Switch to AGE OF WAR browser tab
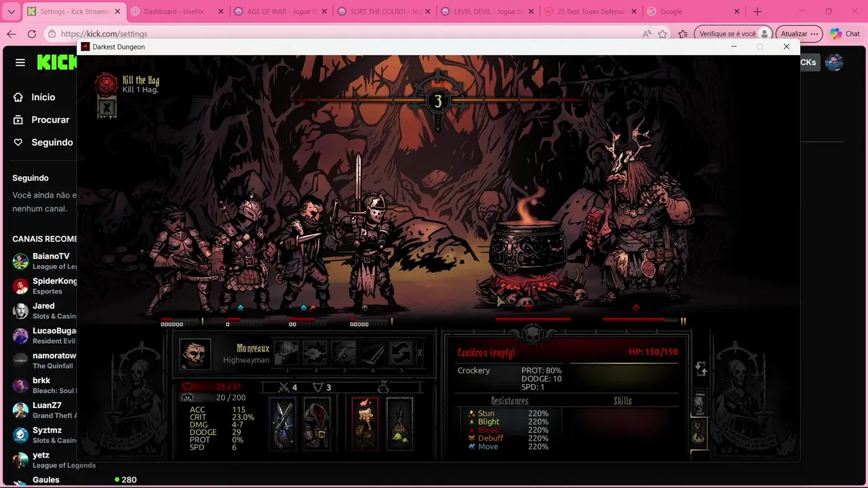Image resolution: width=868 pixels, height=488 pixels. (x=279, y=12)
